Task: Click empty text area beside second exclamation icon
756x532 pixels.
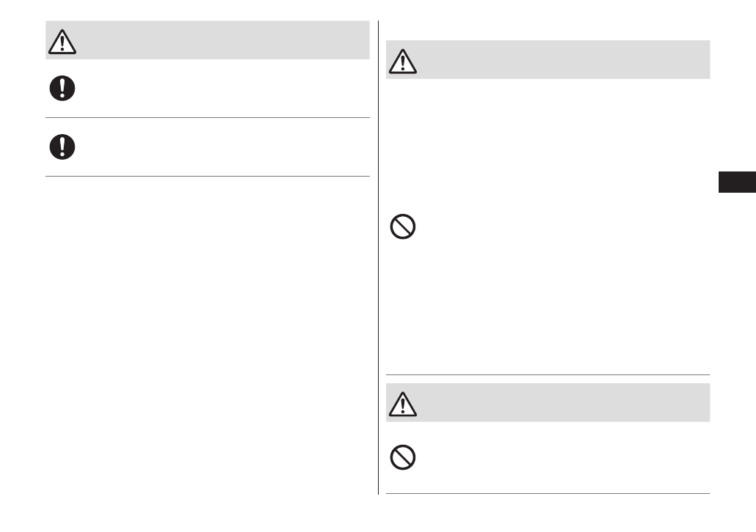Action: 220,147
